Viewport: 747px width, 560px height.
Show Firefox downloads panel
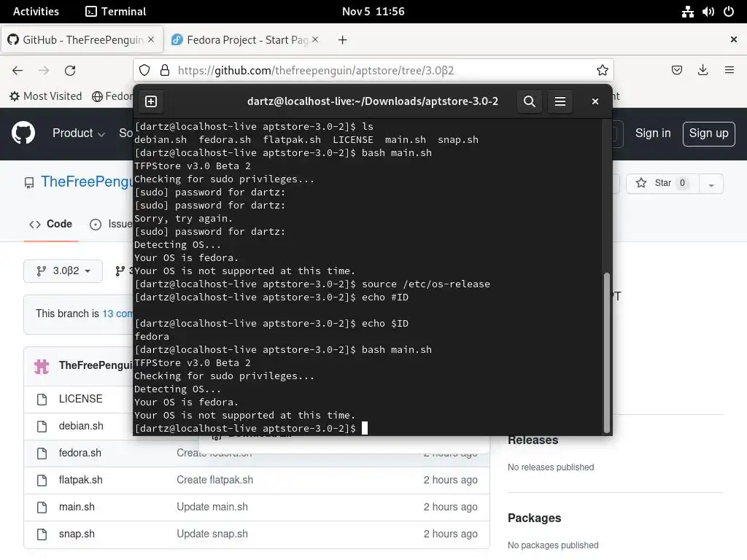coord(703,71)
